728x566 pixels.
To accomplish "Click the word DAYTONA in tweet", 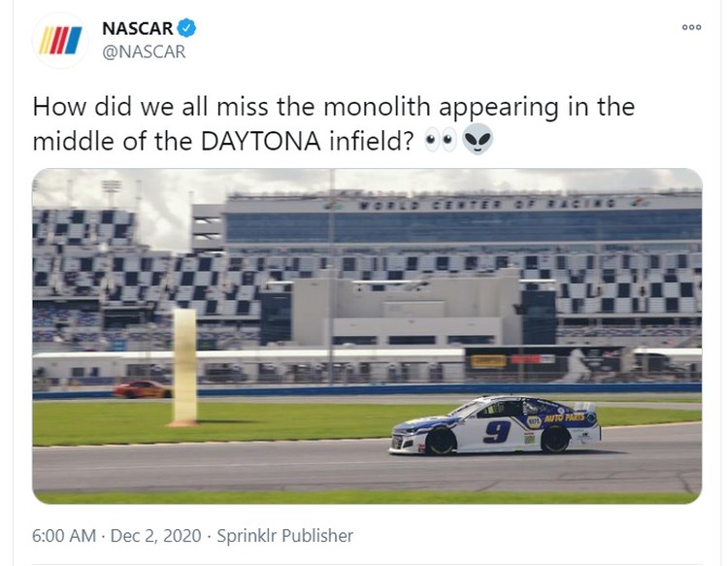I will click(261, 141).
